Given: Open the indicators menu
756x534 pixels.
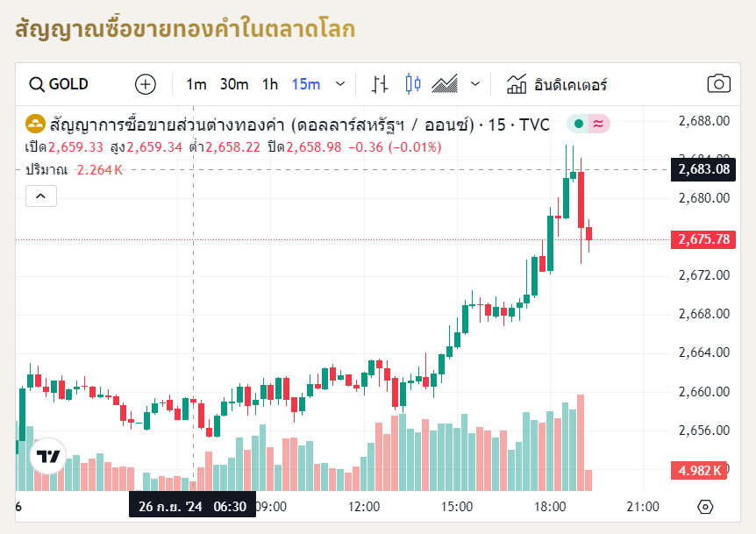Looking at the screenshot, I should 557,84.
